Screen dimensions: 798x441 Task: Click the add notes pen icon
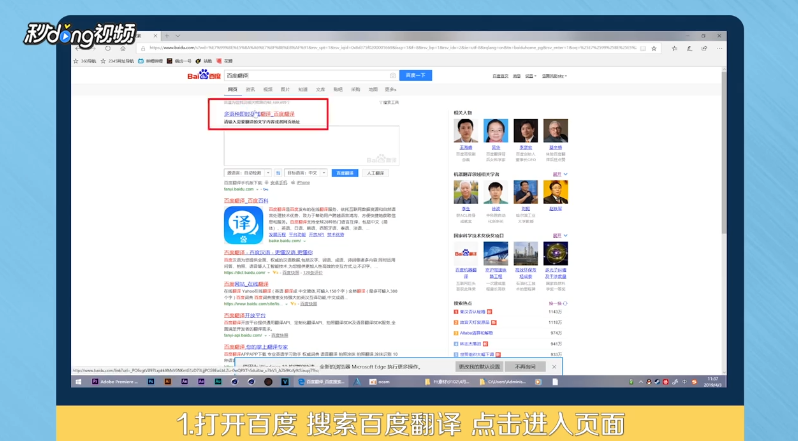click(x=689, y=48)
